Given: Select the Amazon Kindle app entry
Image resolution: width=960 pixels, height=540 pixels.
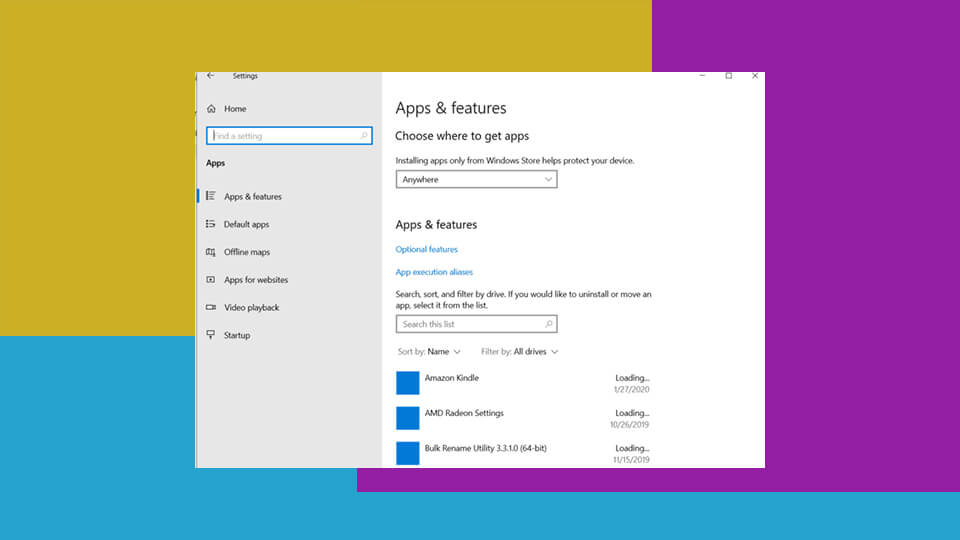Looking at the screenshot, I should 523,383.
